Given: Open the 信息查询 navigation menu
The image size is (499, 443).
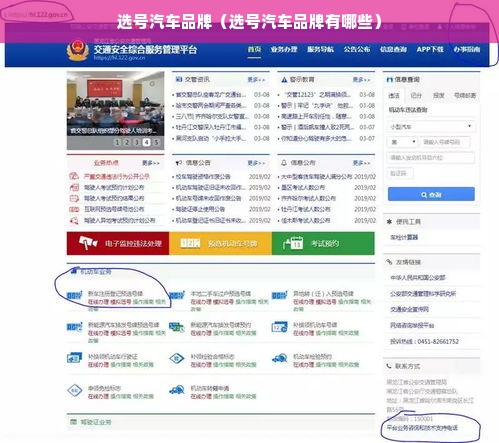Looking at the screenshot, I should click(x=393, y=49).
